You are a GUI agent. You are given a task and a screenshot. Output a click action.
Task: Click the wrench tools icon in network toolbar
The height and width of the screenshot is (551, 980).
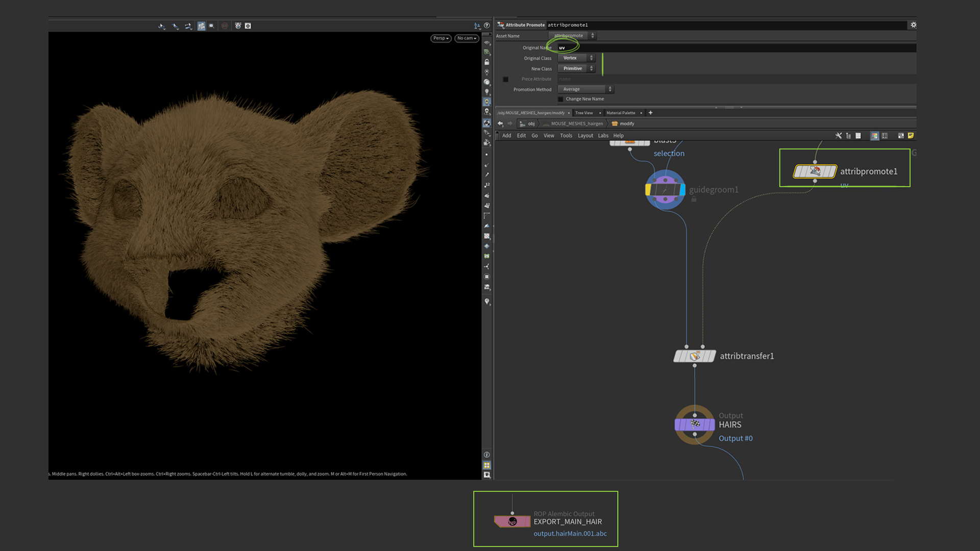(x=838, y=136)
